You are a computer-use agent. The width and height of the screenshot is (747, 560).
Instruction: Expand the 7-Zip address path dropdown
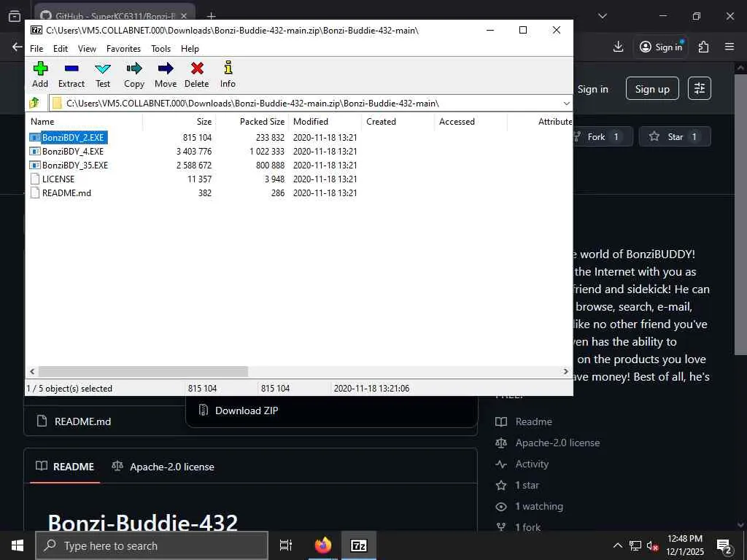point(566,104)
